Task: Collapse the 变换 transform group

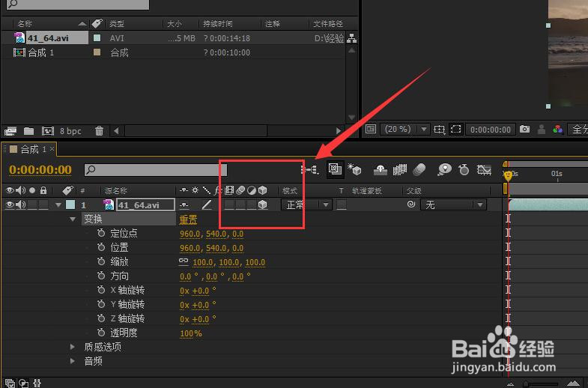Action: pos(73,219)
